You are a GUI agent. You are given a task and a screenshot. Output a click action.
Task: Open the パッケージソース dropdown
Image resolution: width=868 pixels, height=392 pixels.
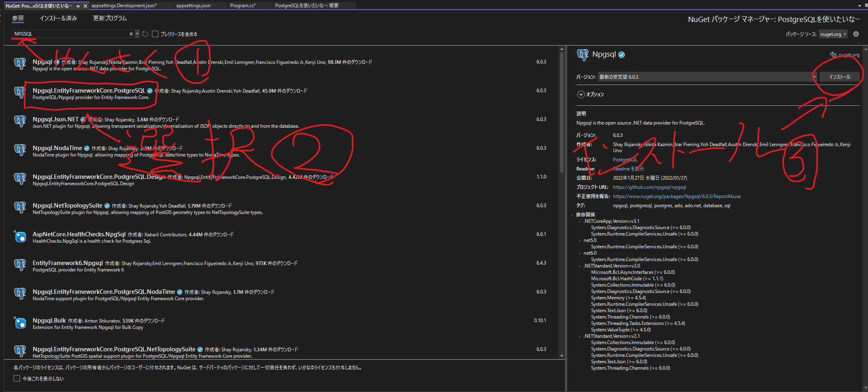tap(833, 34)
